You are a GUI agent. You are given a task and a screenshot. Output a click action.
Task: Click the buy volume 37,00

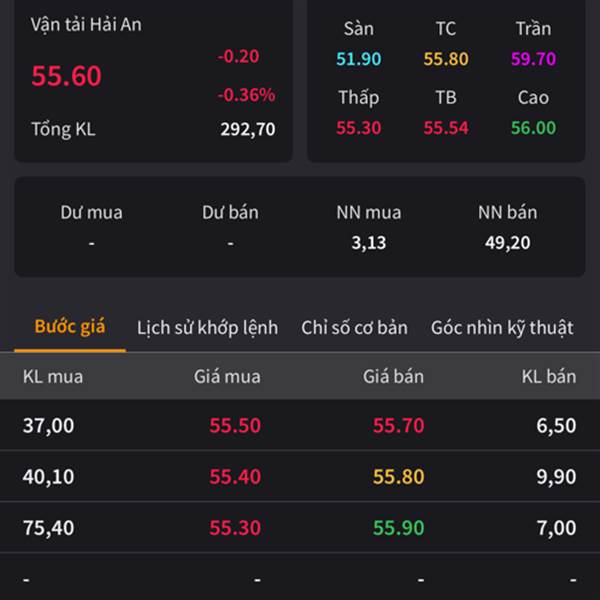(48, 426)
